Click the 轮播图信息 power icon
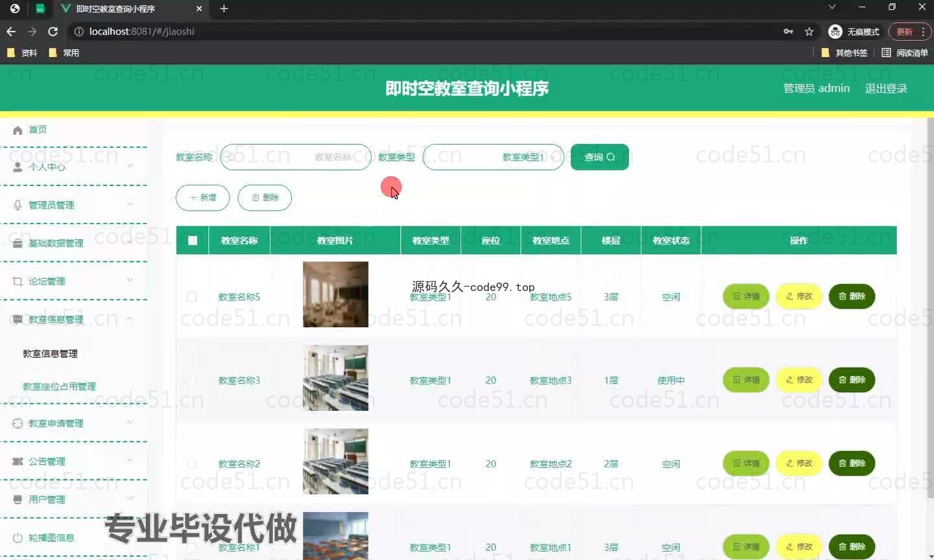 point(18,538)
